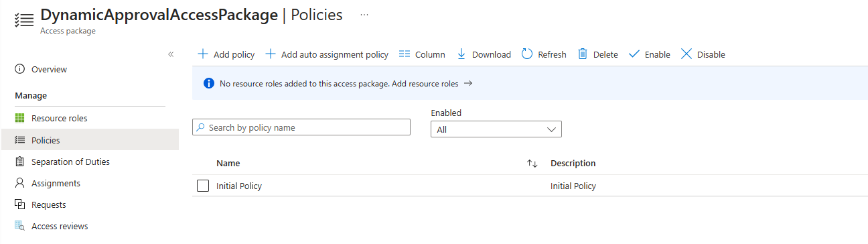Click the Column layout icon

pos(405,54)
